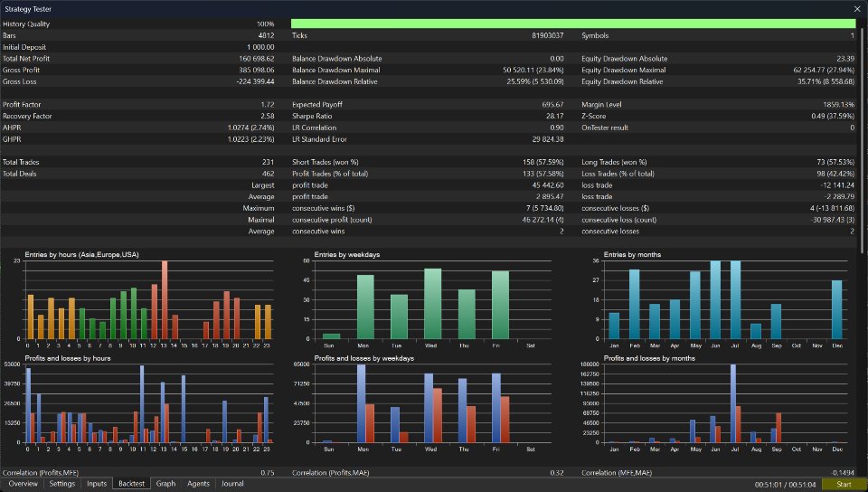The height and width of the screenshot is (492, 868).
Task: Click the Profits and losses by months title
Action: 649,358
